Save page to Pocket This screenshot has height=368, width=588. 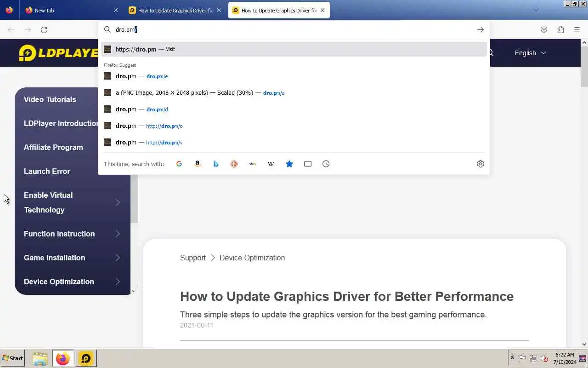click(x=544, y=30)
